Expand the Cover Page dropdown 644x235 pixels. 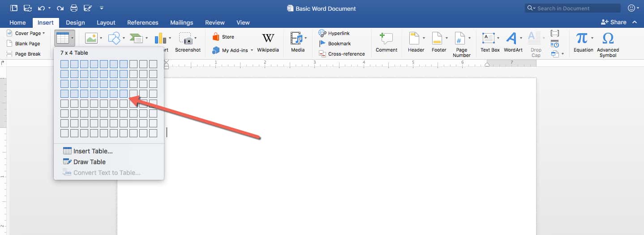[x=43, y=33]
